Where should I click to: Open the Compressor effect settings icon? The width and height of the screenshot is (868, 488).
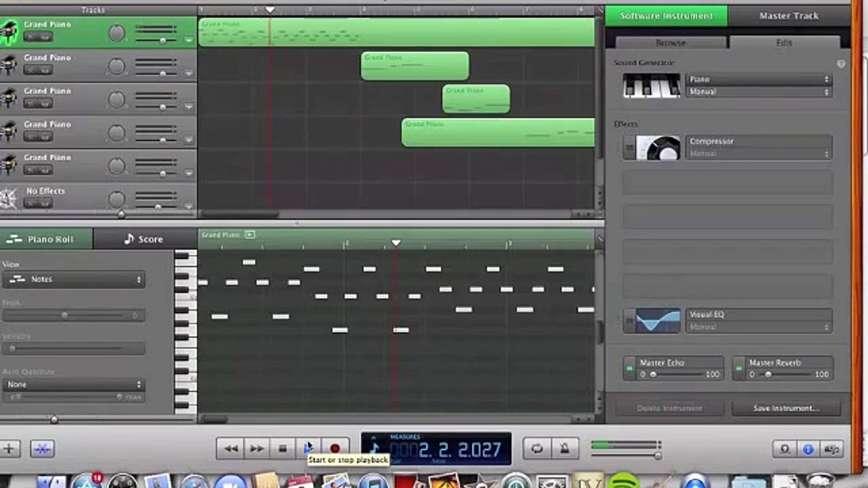pyautogui.click(x=657, y=147)
